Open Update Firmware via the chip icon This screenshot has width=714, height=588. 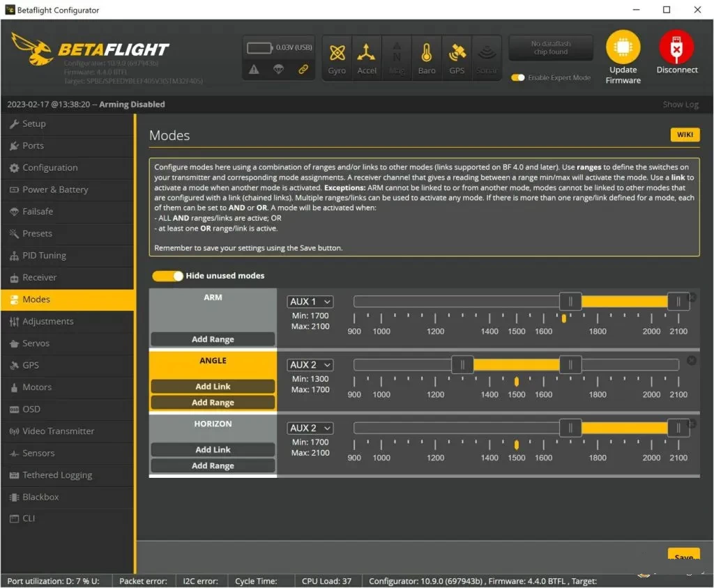click(623, 47)
